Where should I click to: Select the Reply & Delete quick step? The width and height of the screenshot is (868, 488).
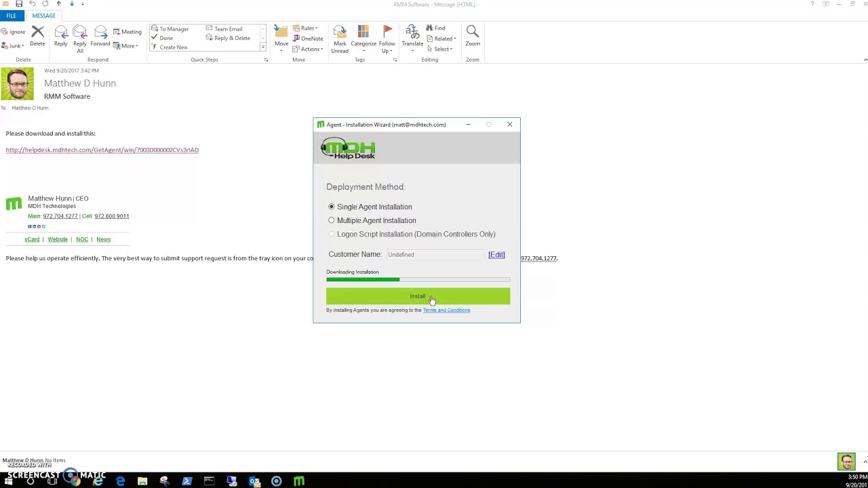point(228,38)
